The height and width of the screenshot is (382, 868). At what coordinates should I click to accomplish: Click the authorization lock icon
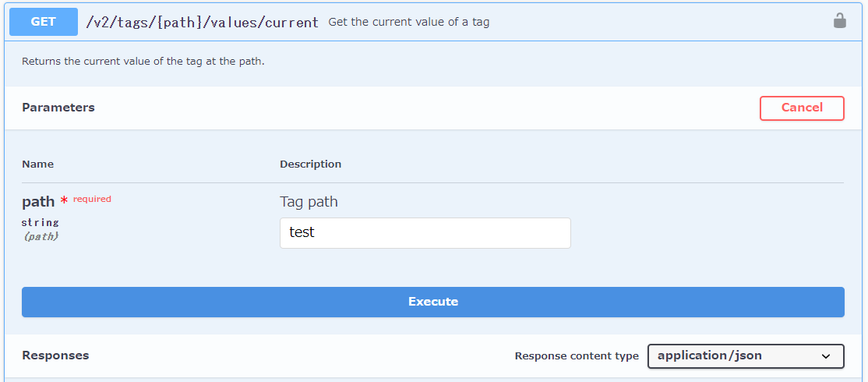pyautogui.click(x=839, y=21)
